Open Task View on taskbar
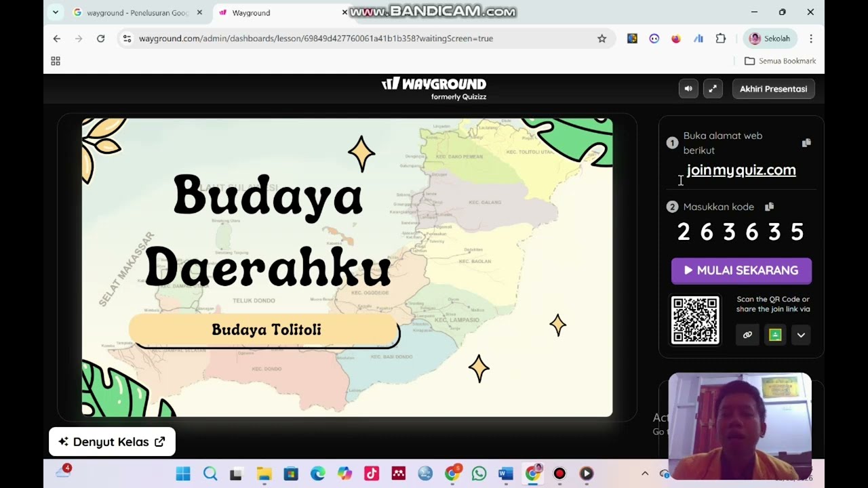 [x=236, y=474]
